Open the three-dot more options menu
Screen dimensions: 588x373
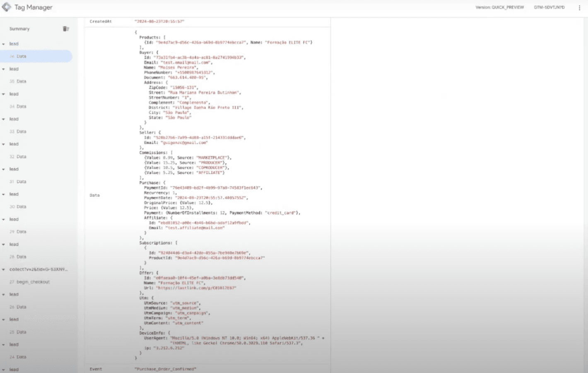(x=579, y=7)
